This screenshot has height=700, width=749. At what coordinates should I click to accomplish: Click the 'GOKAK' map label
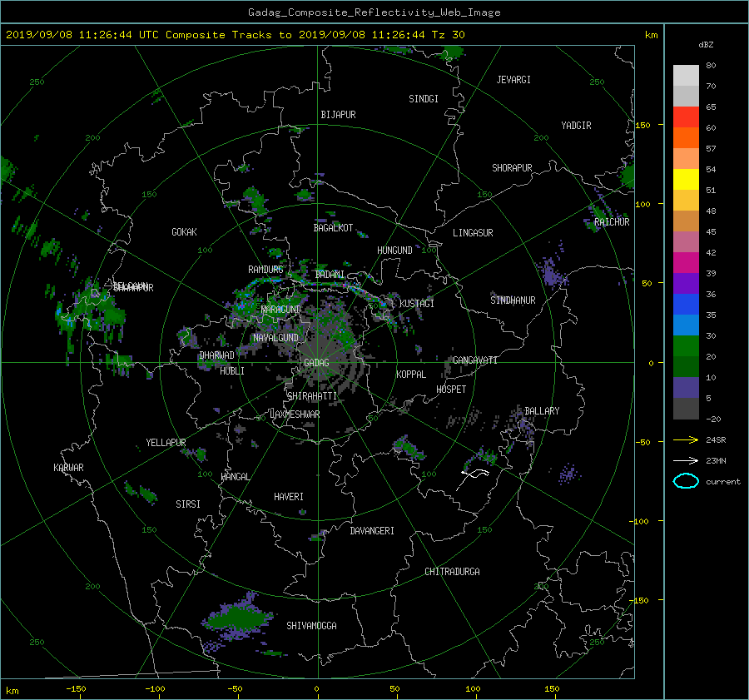tap(184, 232)
